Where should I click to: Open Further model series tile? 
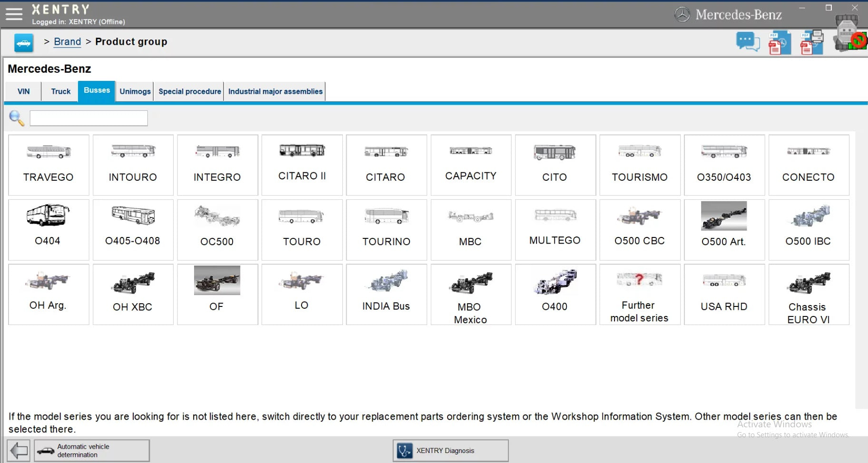[639, 295]
